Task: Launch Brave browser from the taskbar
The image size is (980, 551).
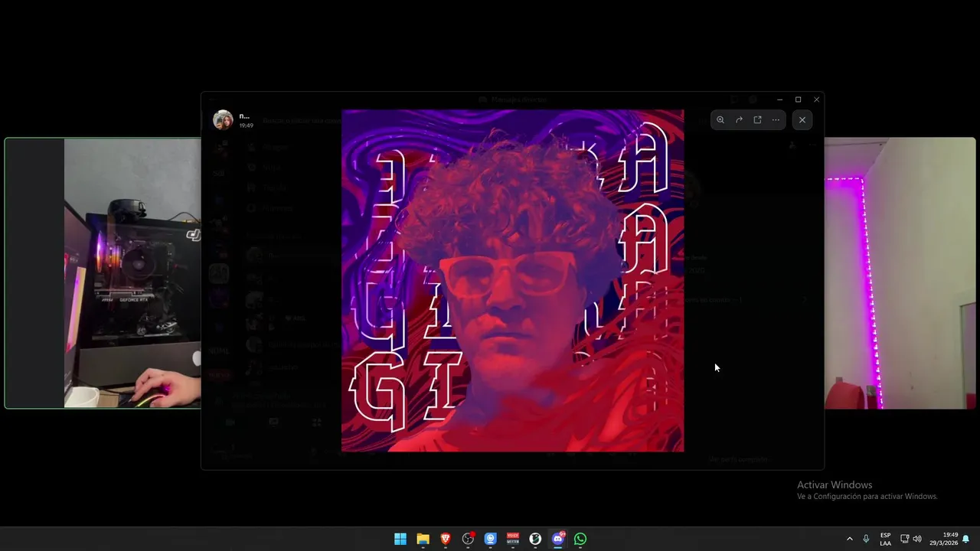Action: (x=446, y=539)
